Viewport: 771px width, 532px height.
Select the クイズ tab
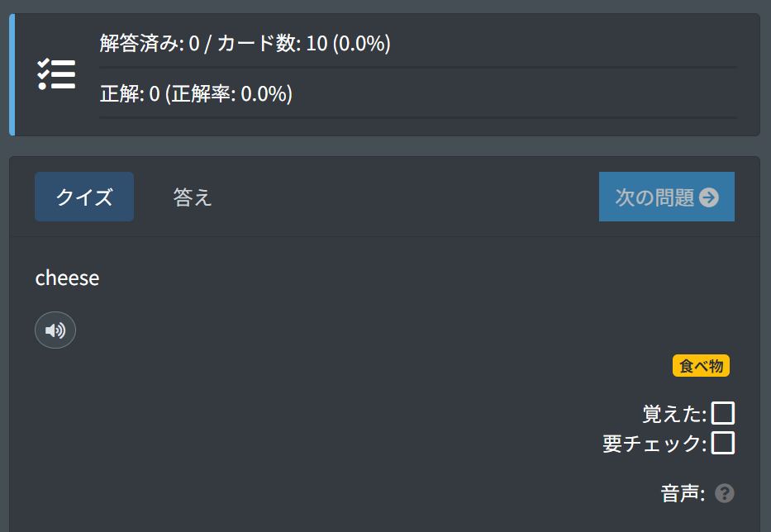click(84, 197)
